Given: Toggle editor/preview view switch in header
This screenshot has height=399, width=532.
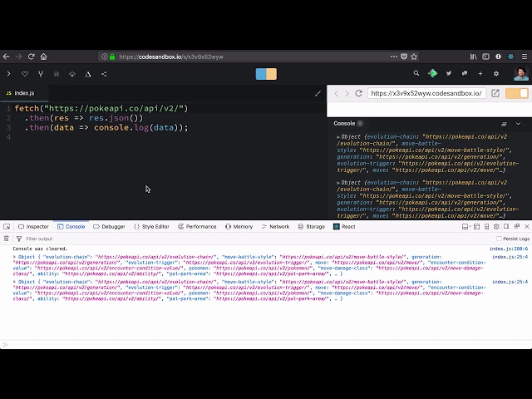Looking at the screenshot, I should [x=266, y=74].
